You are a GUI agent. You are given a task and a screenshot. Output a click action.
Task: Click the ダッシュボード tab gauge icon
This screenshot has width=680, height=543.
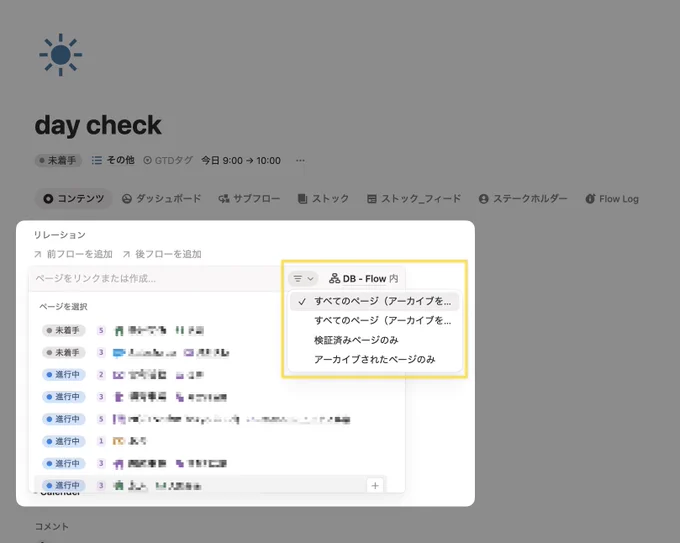pos(127,199)
